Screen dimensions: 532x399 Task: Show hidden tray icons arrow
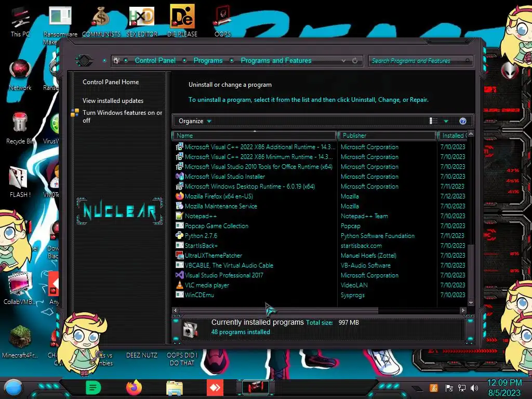tap(417, 389)
